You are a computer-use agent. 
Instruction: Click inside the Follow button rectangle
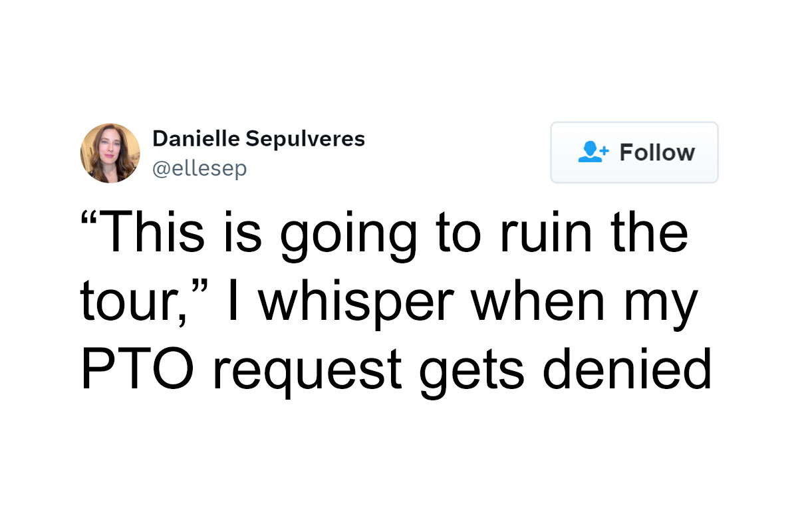(634, 152)
